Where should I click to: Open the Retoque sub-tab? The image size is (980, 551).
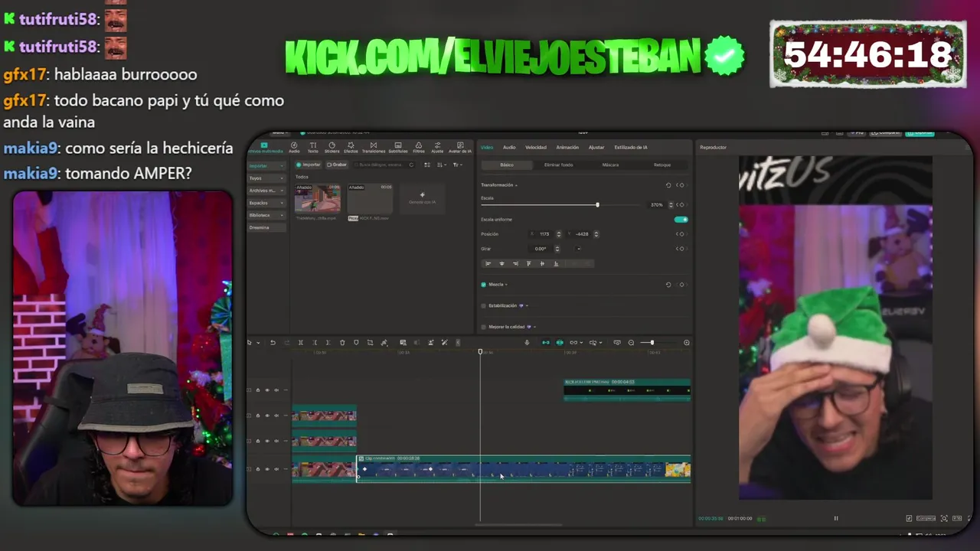point(662,165)
